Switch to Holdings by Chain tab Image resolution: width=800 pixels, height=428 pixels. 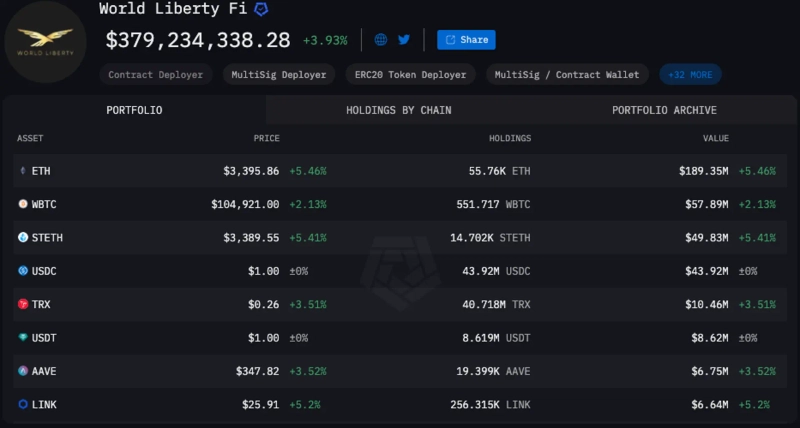(x=398, y=110)
